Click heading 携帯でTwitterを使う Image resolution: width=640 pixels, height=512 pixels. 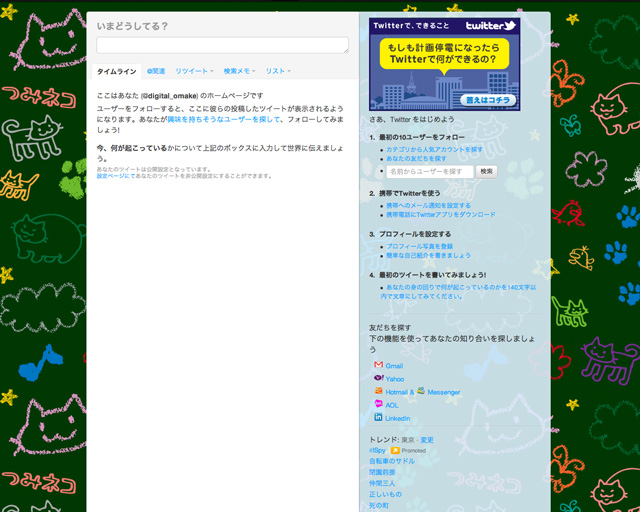point(409,193)
